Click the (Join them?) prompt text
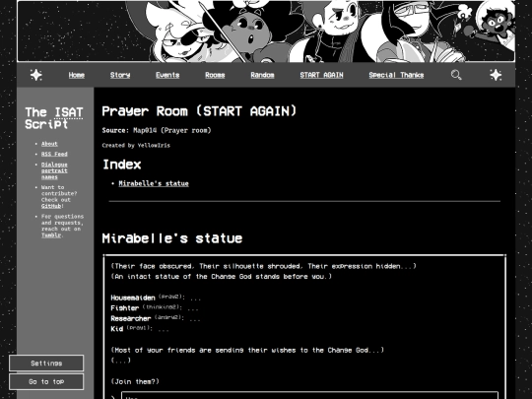Screen dimensions: 532x399 [135, 381]
